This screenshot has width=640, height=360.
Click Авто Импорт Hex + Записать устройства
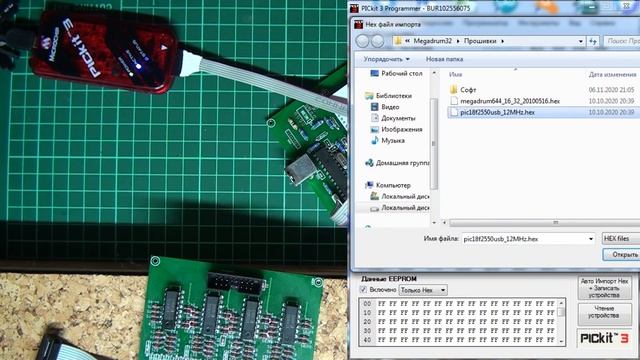604,288
